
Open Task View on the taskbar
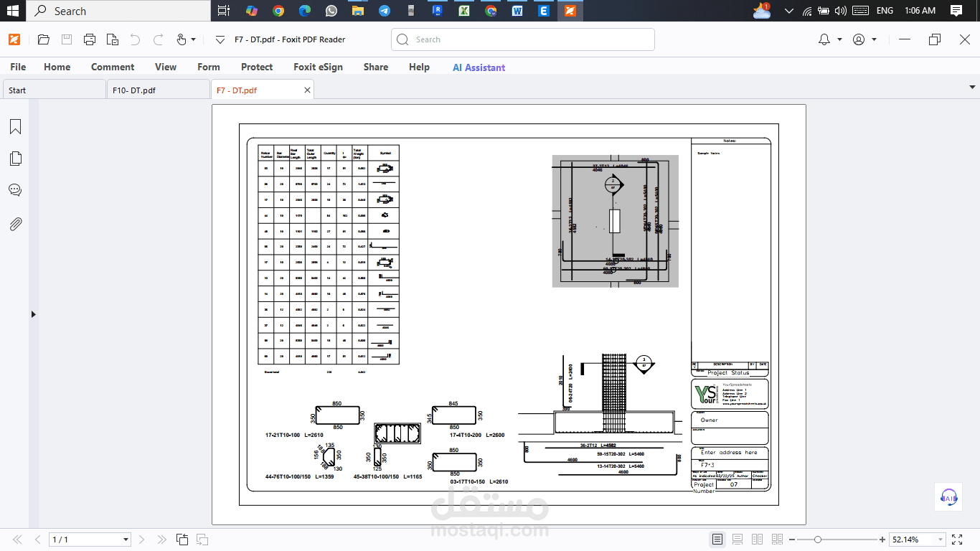pyautogui.click(x=224, y=11)
